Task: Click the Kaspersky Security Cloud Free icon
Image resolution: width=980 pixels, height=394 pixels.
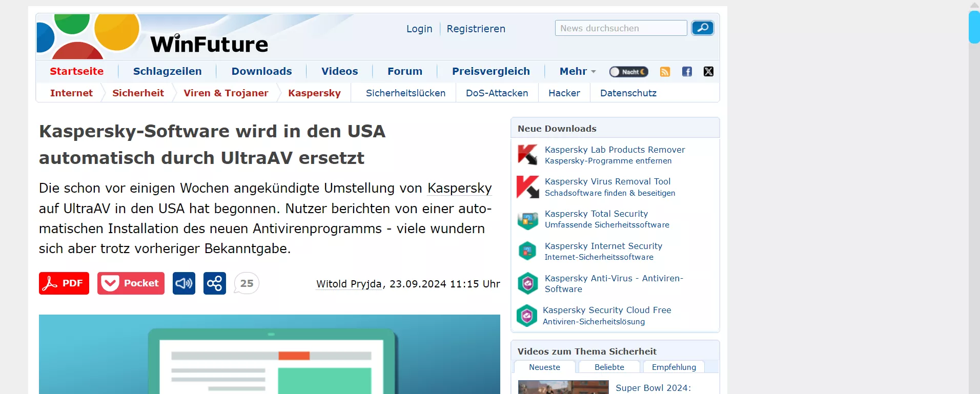Action: coord(526,316)
